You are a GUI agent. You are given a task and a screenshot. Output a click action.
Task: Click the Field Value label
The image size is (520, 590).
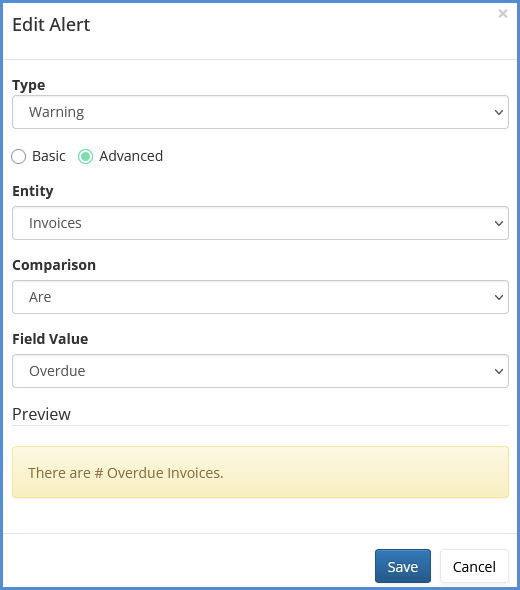pyautogui.click(x=50, y=339)
